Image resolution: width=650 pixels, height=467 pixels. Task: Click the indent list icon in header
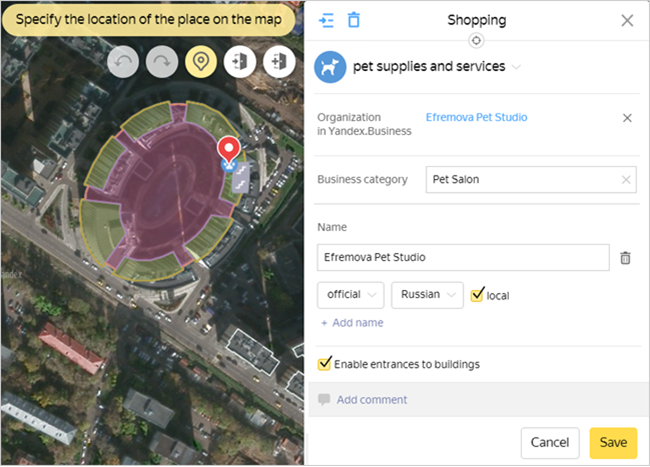pyautogui.click(x=327, y=20)
